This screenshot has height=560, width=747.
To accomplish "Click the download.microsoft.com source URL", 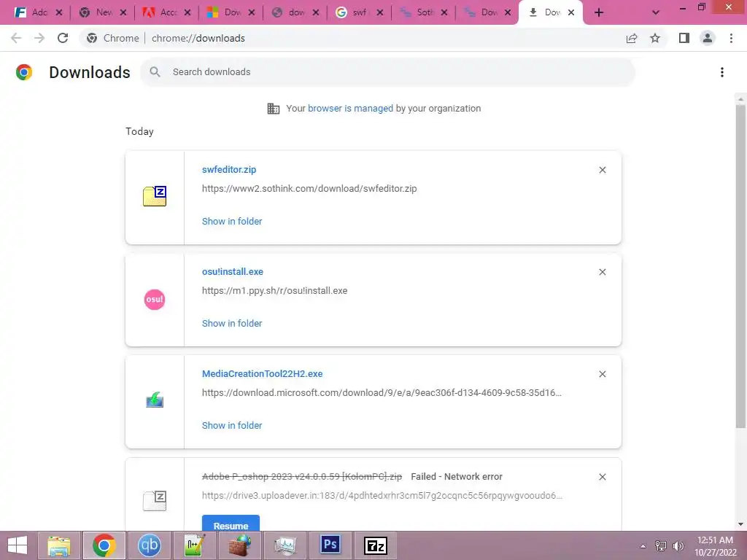I will click(x=382, y=393).
